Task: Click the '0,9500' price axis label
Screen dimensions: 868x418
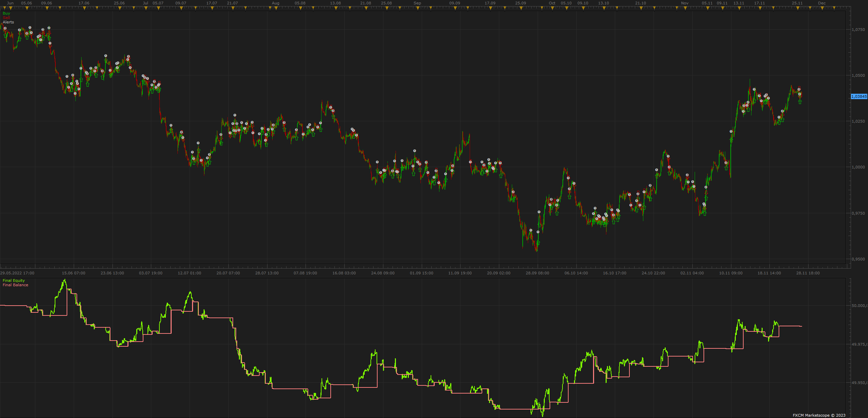Action: click(x=858, y=259)
